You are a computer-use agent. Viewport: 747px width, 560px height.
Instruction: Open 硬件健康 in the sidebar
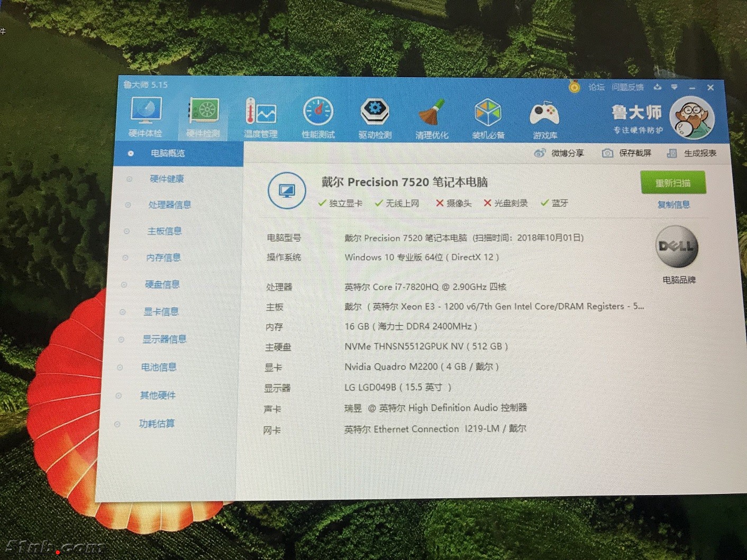[x=167, y=179]
